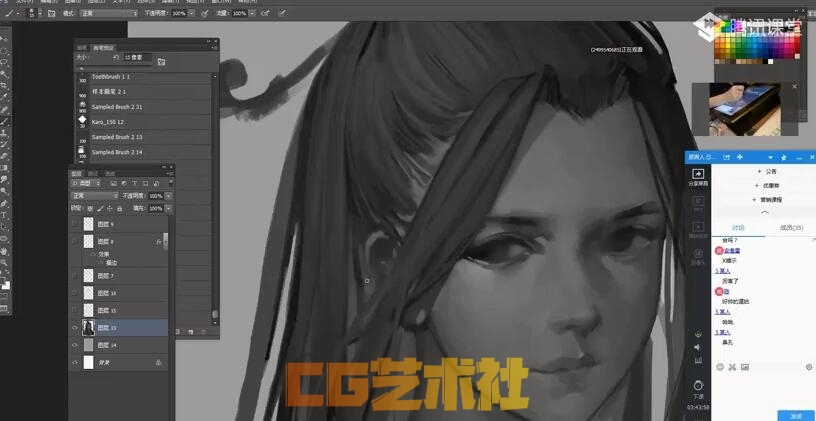Image resolution: width=816 pixels, height=421 pixels.
Task: Toggle the Brush panel icon in options bar
Action: coord(52,13)
